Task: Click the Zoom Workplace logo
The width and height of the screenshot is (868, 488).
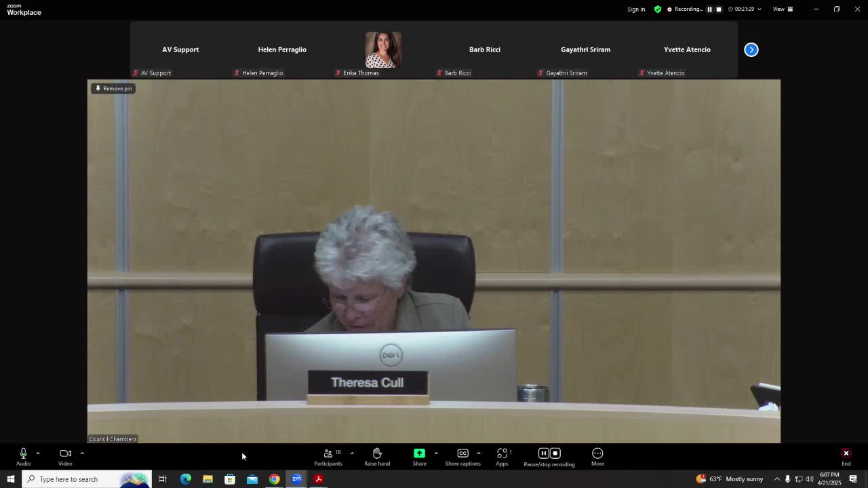Action: click(x=24, y=9)
